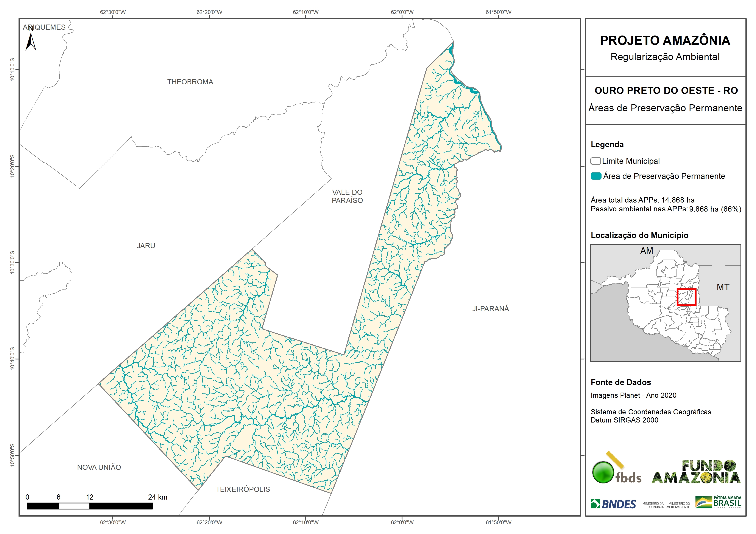
Task: Click the VALE DO PARAÍSO label
Action: point(347,197)
